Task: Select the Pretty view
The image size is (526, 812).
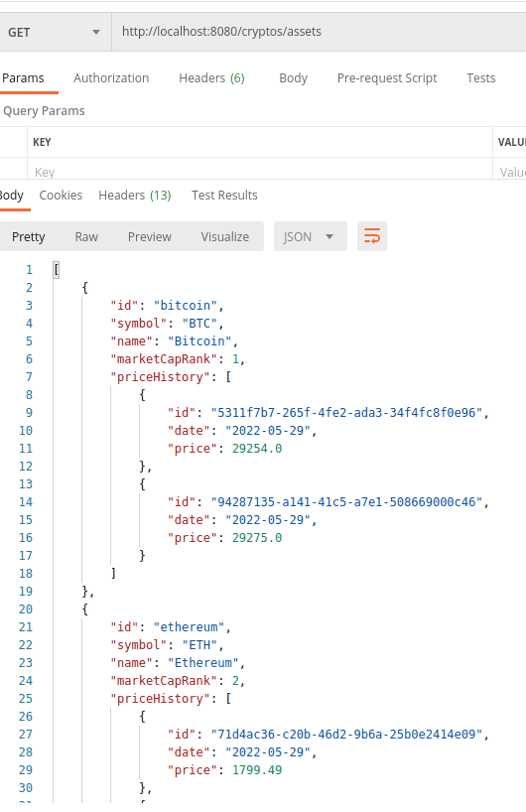Action: (x=29, y=236)
